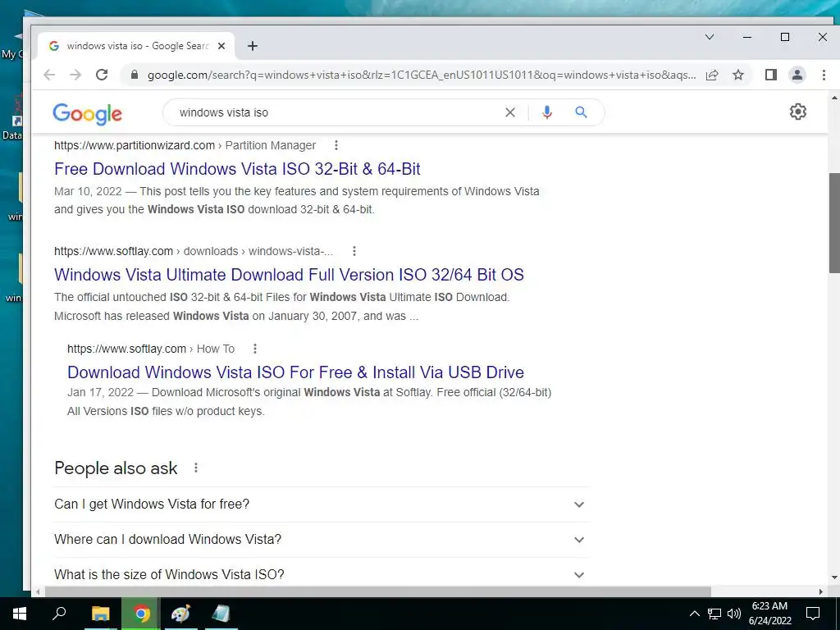Expand What is the size of Windows Vista ISO

[322, 574]
